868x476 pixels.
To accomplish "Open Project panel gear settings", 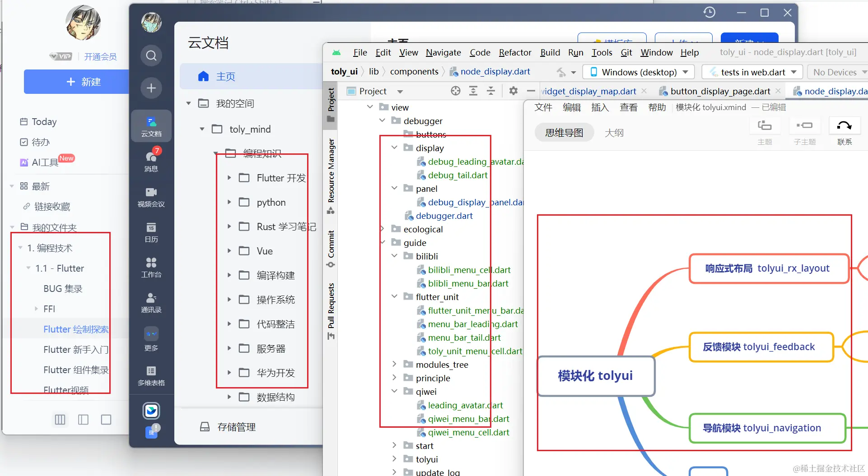I will click(x=513, y=91).
